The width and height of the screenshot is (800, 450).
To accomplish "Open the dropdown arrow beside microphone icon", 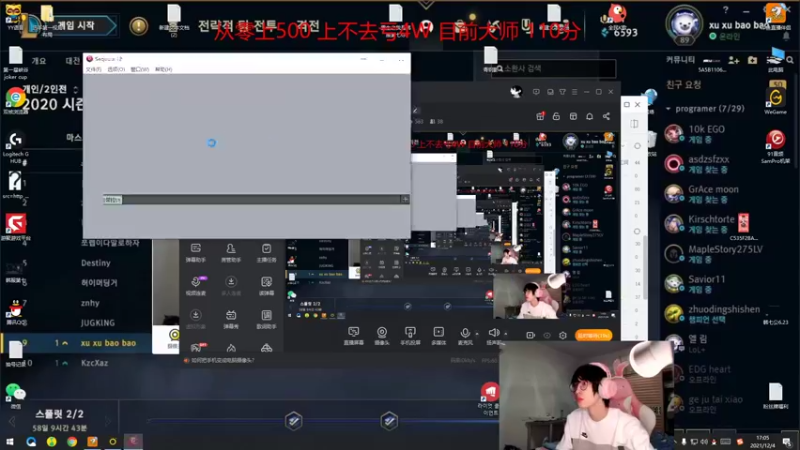I will point(477,334).
